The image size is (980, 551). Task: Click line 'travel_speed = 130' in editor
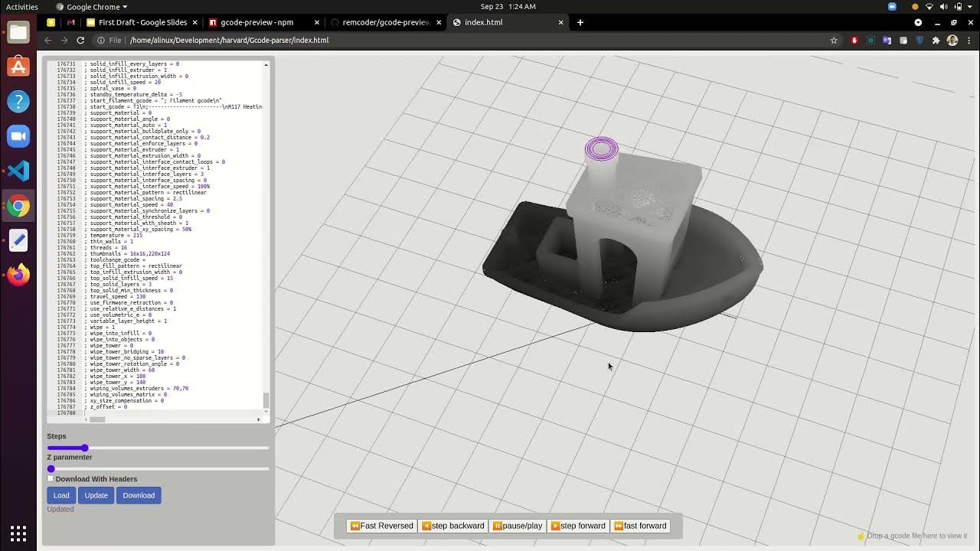[117, 297]
